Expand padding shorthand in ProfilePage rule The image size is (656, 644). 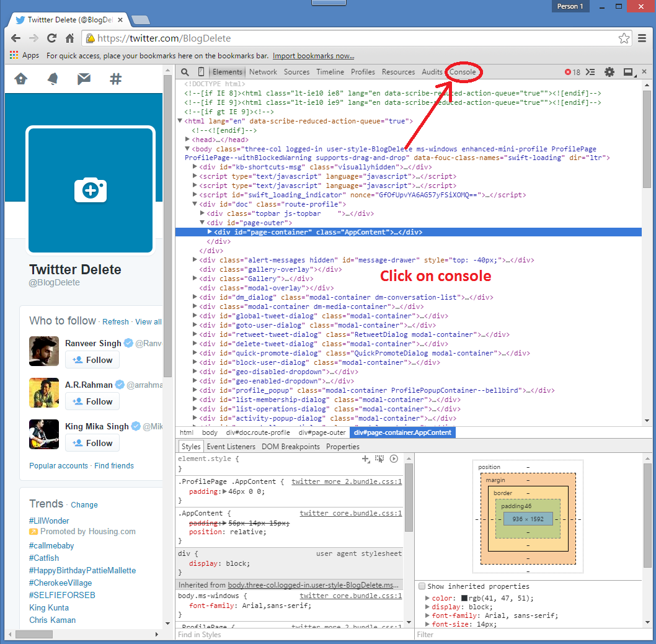224,491
